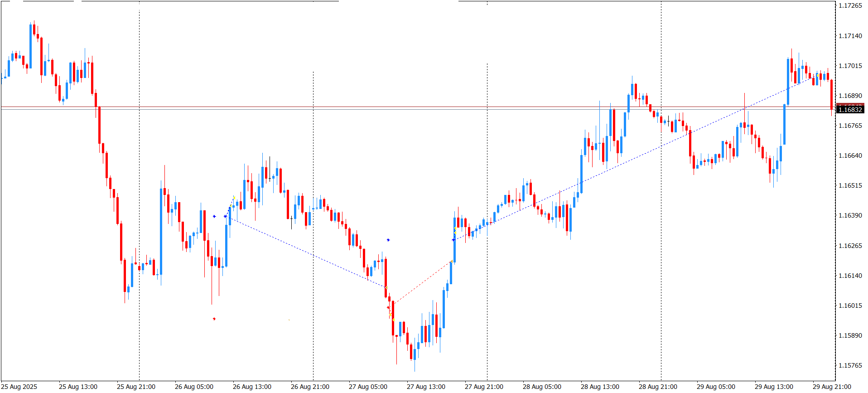
Task: Select the 1.17265 price axis label
Action: pyautogui.click(x=850, y=5)
